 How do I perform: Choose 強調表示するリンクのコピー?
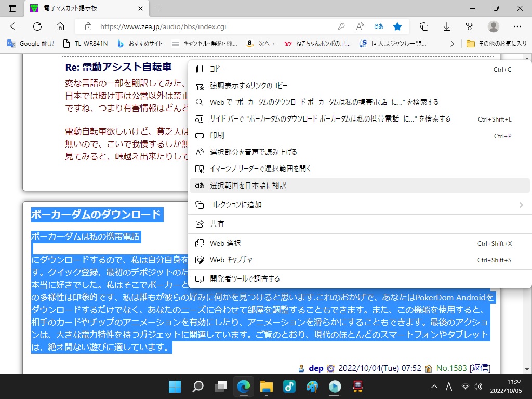pyautogui.click(x=360, y=86)
